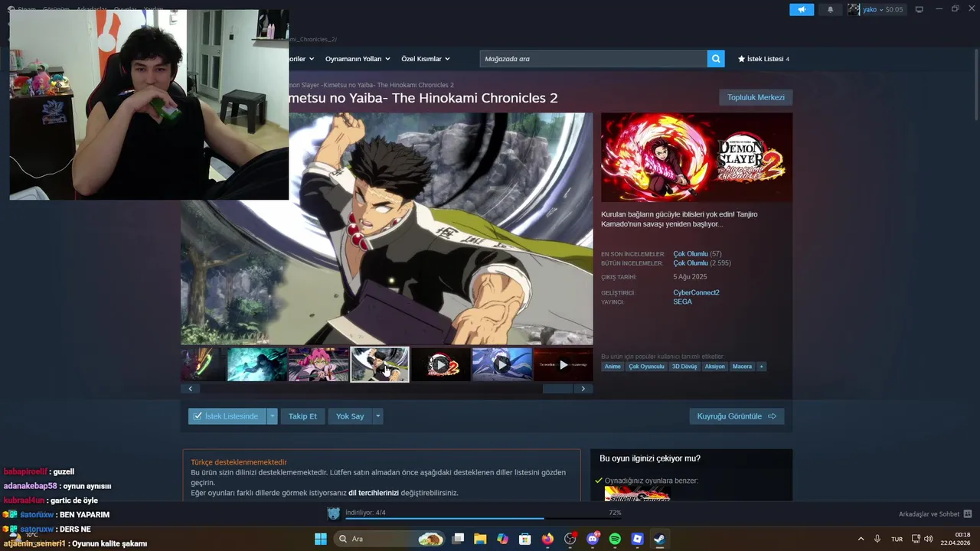Open the Oynamanın Yolları dropdown menu
Screen dimensions: 980x551
358,59
